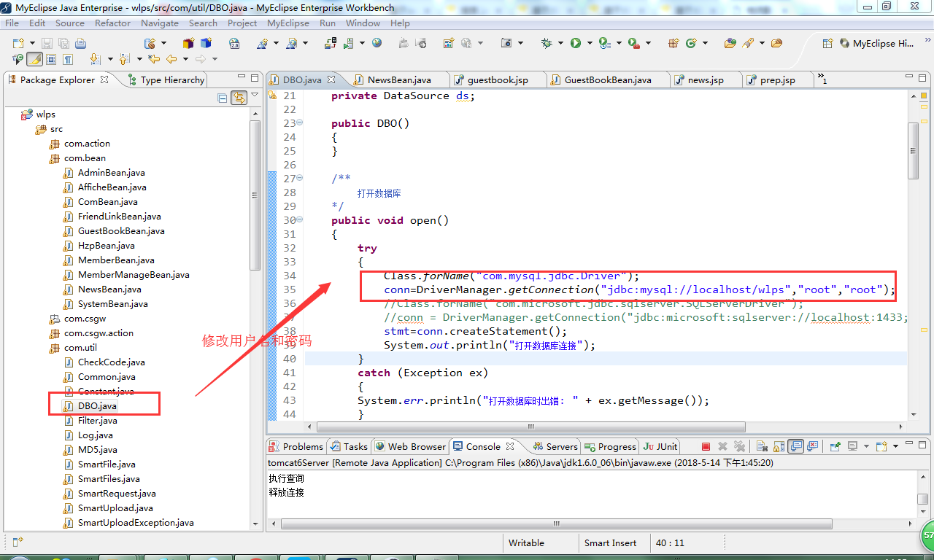Open the MyEclipse menu
The image size is (934, 560).
click(288, 23)
